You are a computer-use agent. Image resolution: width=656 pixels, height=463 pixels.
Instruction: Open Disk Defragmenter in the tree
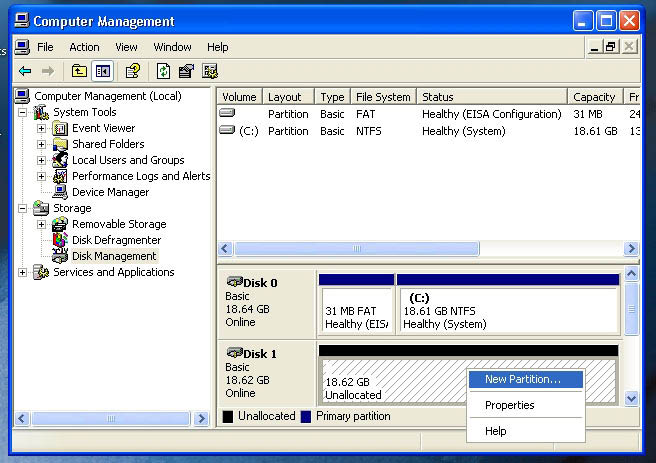coord(116,240)
